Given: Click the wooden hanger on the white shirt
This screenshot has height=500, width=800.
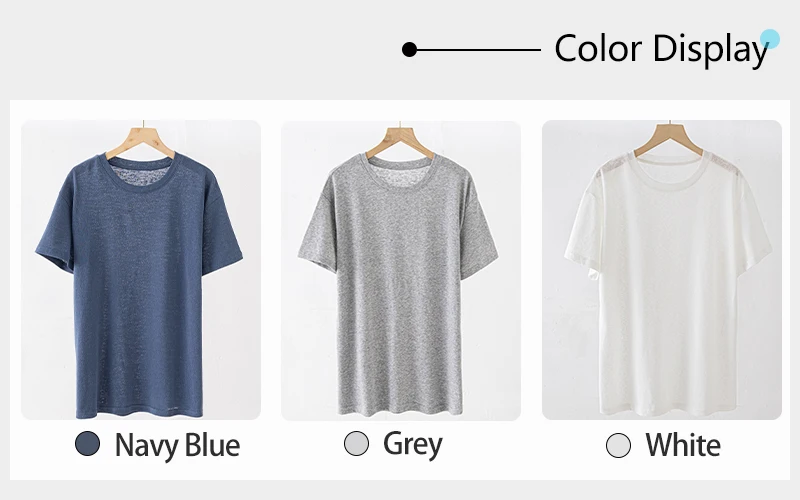Looking at the screenshot, I should [669, 140].
